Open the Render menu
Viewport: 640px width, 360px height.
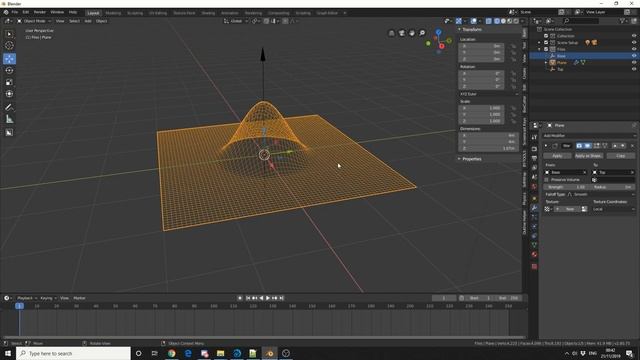pos(40,12)
